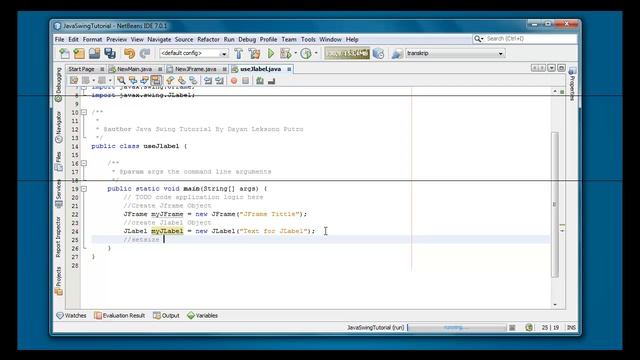The height and width of the screenshot is (360, 640).
Task: Open the default config dropdown
Action: point(224,54)
